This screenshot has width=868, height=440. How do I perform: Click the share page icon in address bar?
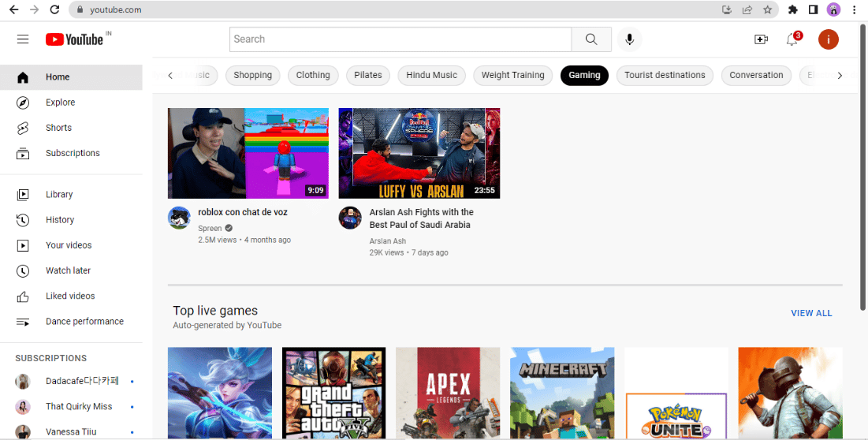coord(747,9)
